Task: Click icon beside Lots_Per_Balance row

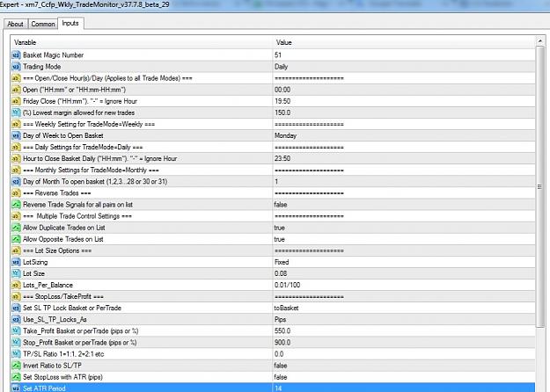Action: (x=16, y=285)
